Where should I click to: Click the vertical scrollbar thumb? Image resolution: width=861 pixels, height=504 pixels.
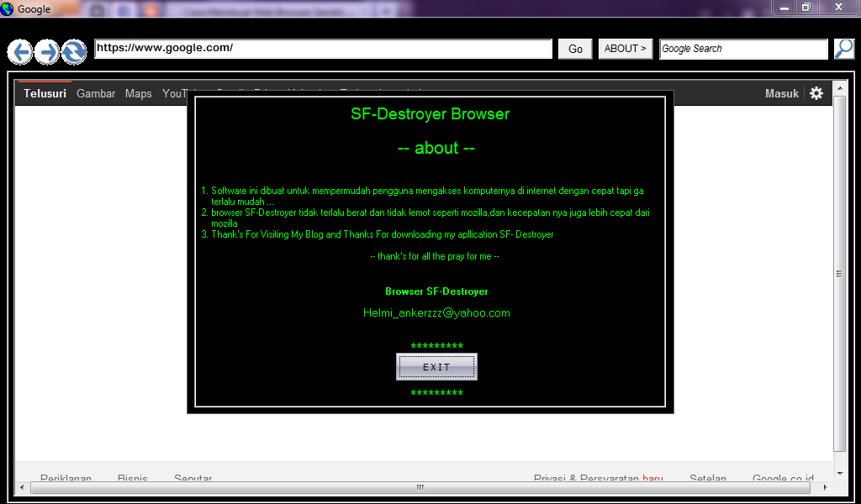pyautogui.click(x=840, y=274)
